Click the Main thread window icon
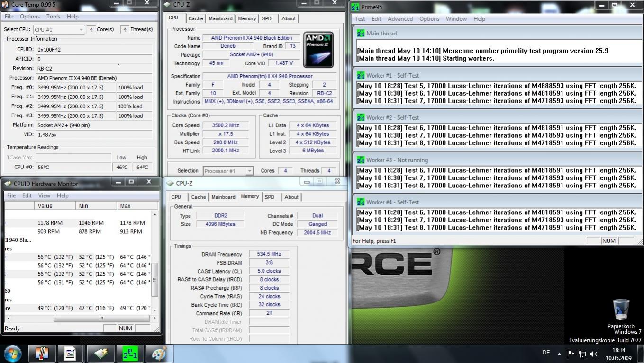This screenshot has height=363, width=644. pos(361,34)
